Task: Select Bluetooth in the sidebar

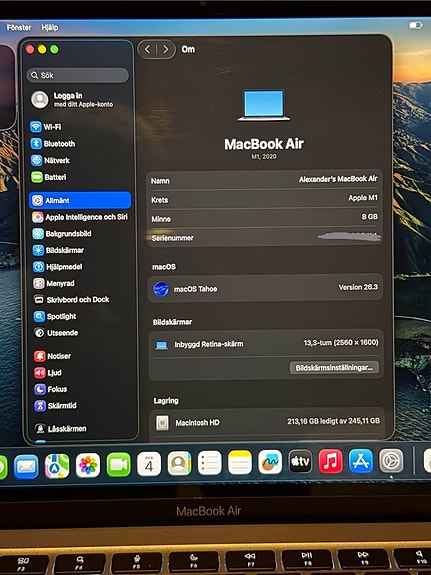Action: click(53, 144)
